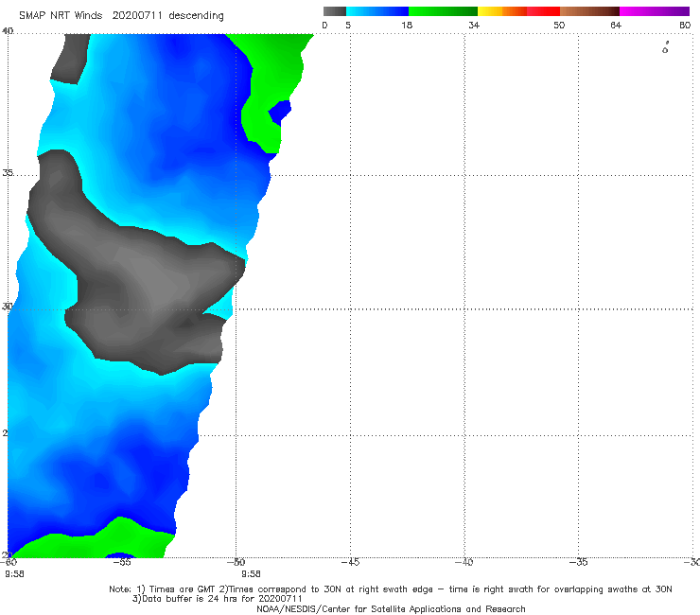The width and height of the screenshot is (700, 615).
Task: Click the note line 'Times are GMT'
Action: [x=183, y=589]
